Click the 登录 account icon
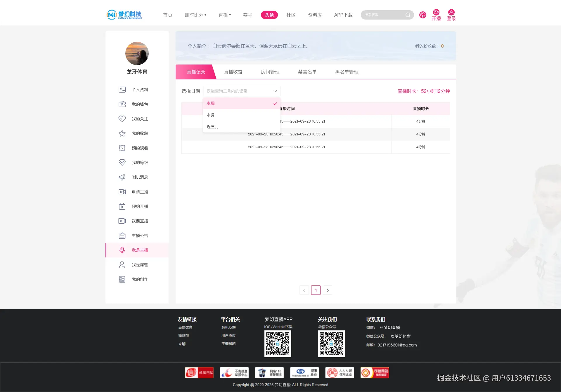Screen dimensions: 561x392 coord(451,13)
